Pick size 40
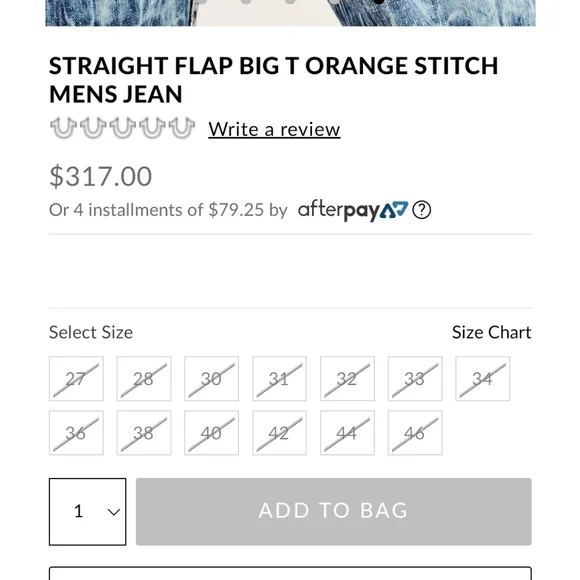 tap(212, 433)
